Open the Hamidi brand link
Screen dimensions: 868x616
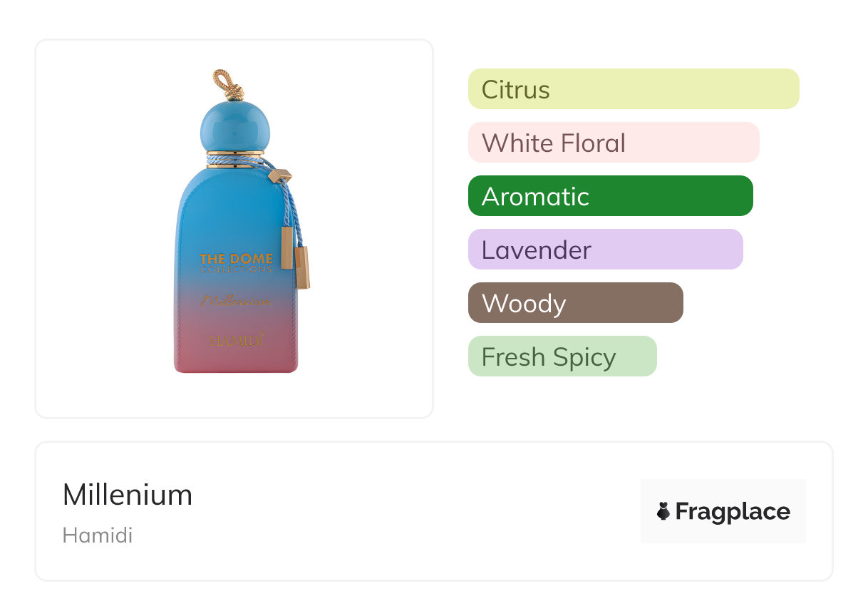98,535
